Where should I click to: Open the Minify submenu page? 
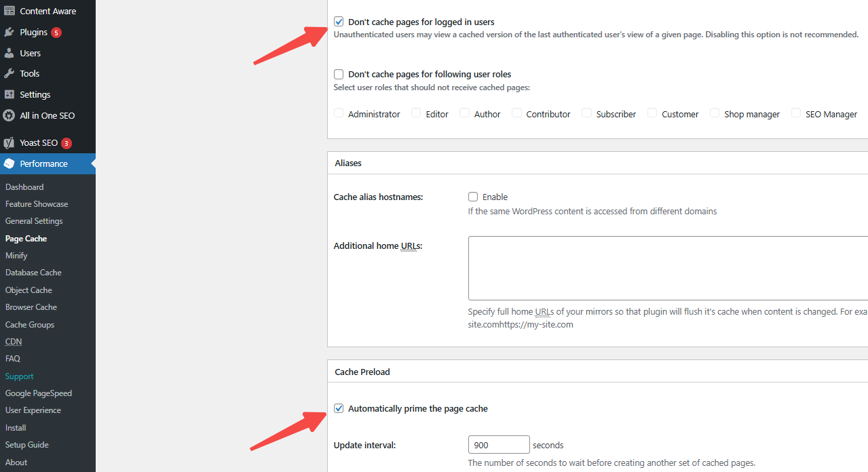click(x=16, y=256)
